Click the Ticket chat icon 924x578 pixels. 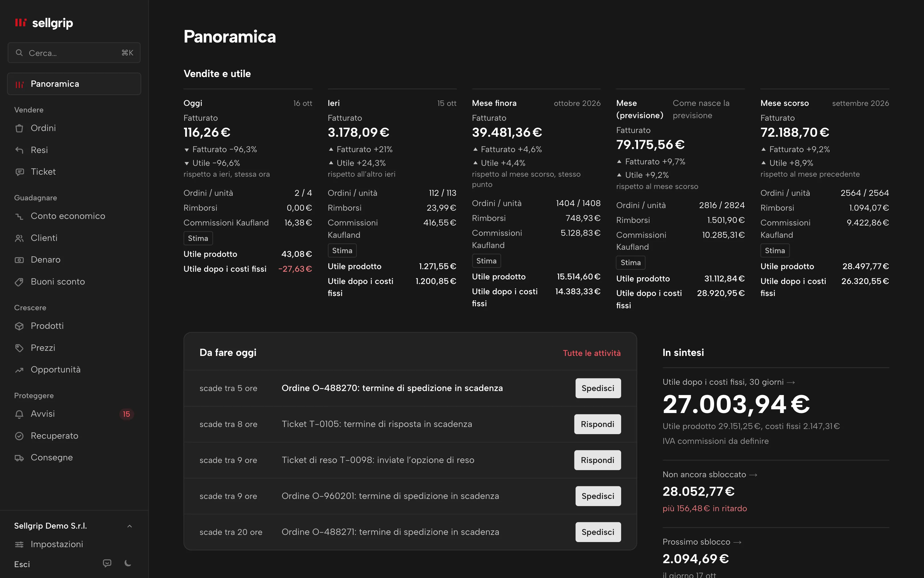pos(19,172)
